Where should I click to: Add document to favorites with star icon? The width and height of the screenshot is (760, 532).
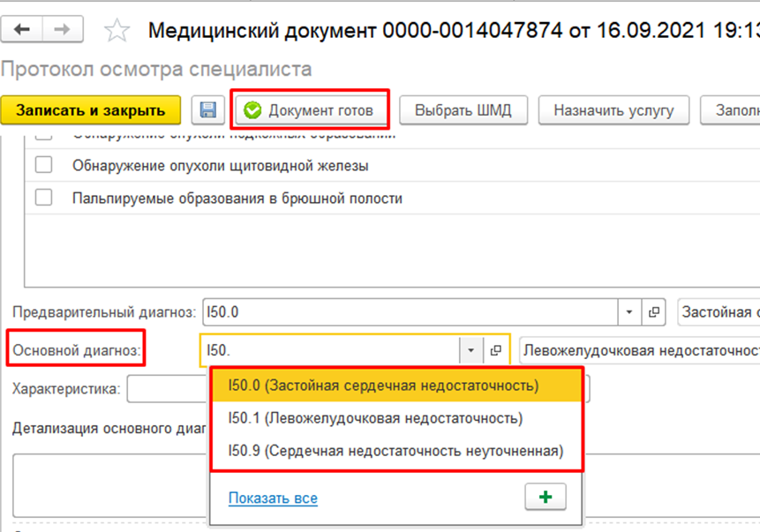click(x=116, y=31)
